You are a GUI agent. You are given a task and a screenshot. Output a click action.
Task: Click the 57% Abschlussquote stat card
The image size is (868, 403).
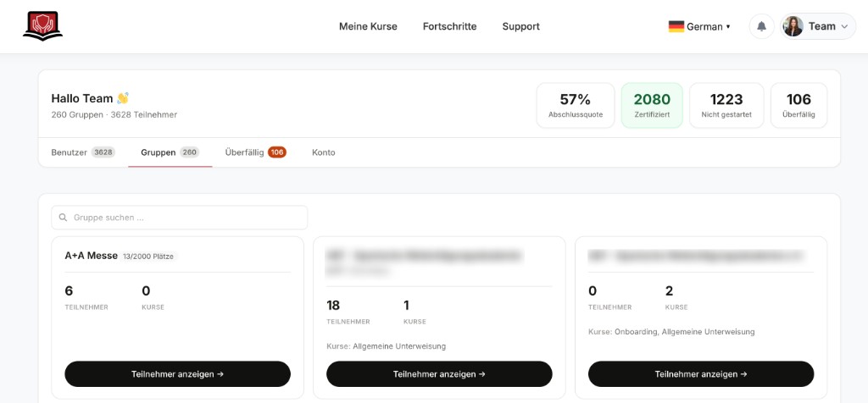coord(576,106)
